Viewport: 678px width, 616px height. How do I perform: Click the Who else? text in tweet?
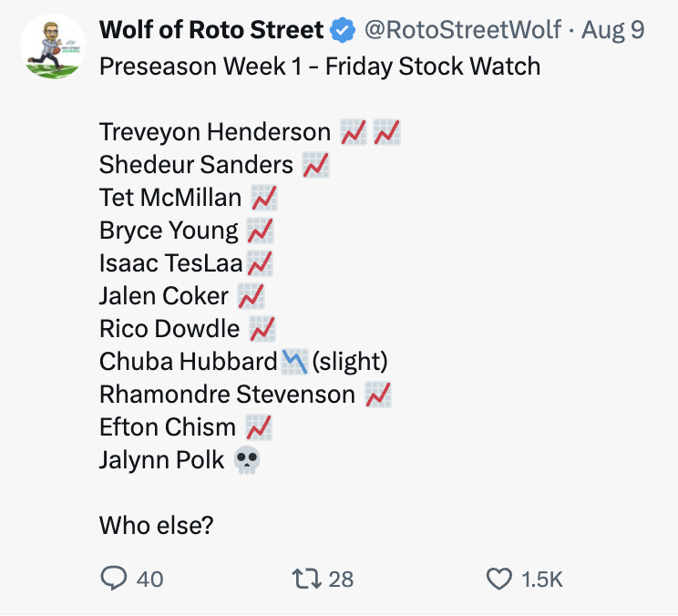click(x=157, y=525)
